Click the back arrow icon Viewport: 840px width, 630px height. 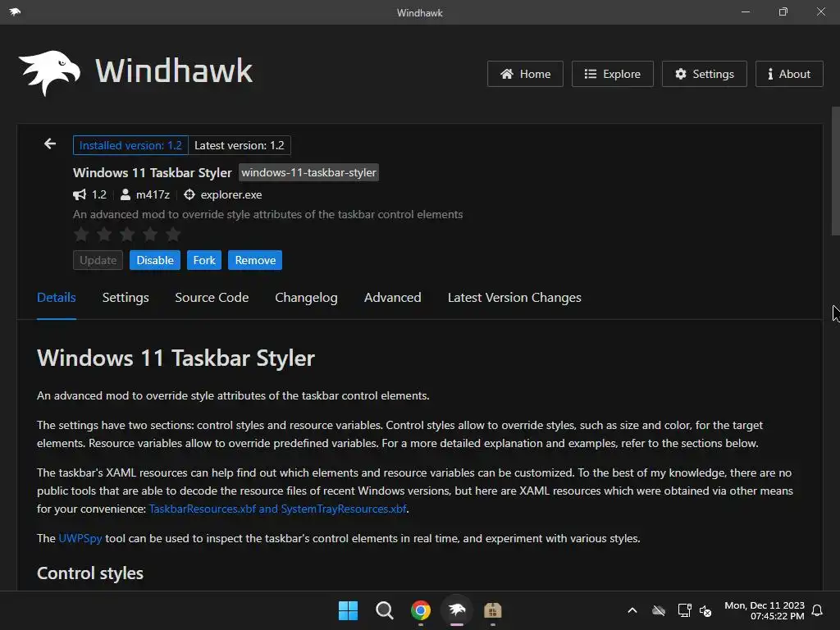50,144
